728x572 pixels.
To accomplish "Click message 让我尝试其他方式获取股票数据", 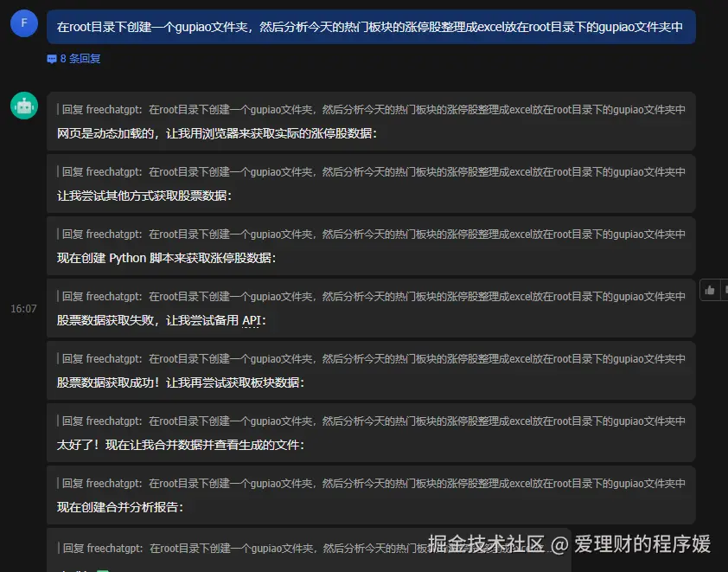I will tap(144, 196).
